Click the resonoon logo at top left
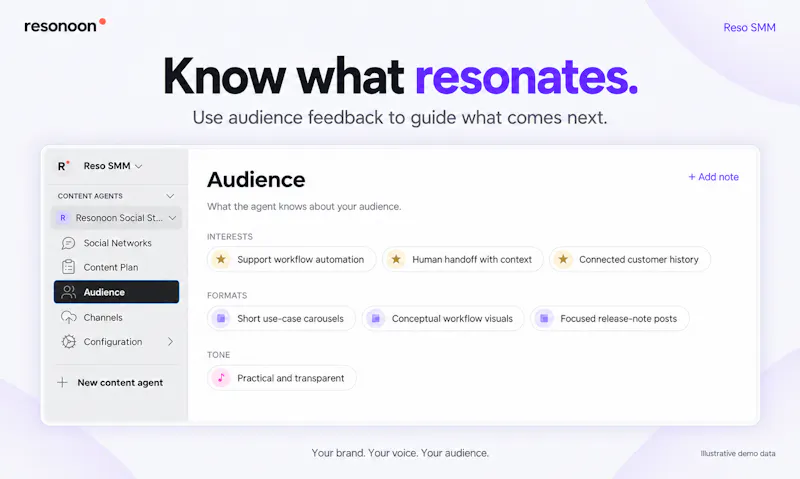This screenshot has height=479, width=800. 65,26
